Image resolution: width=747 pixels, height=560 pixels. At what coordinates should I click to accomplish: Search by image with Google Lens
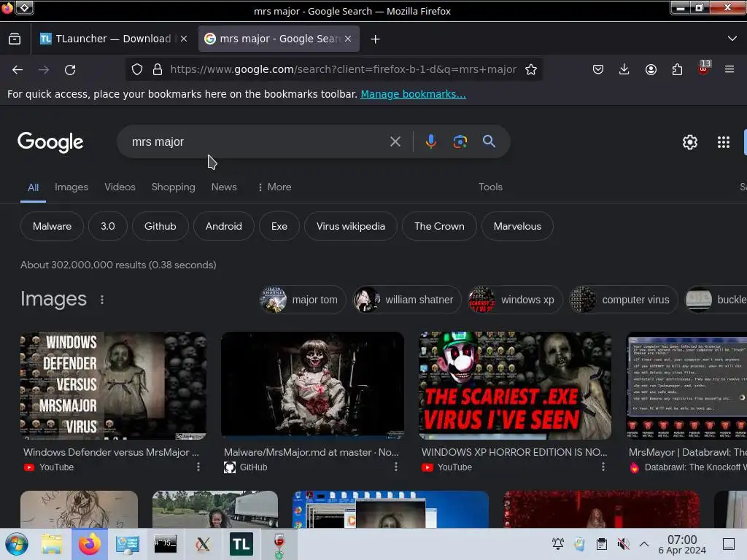pos(460,141)
